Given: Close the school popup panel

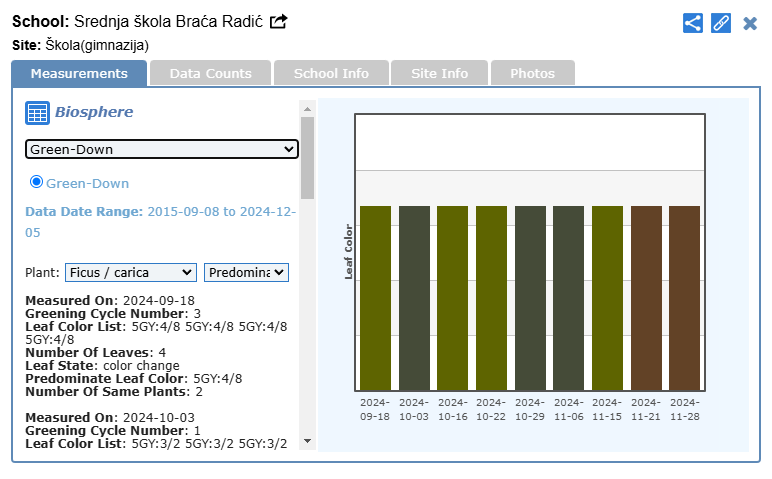Looking at the screenshot, I should (750, 23).
